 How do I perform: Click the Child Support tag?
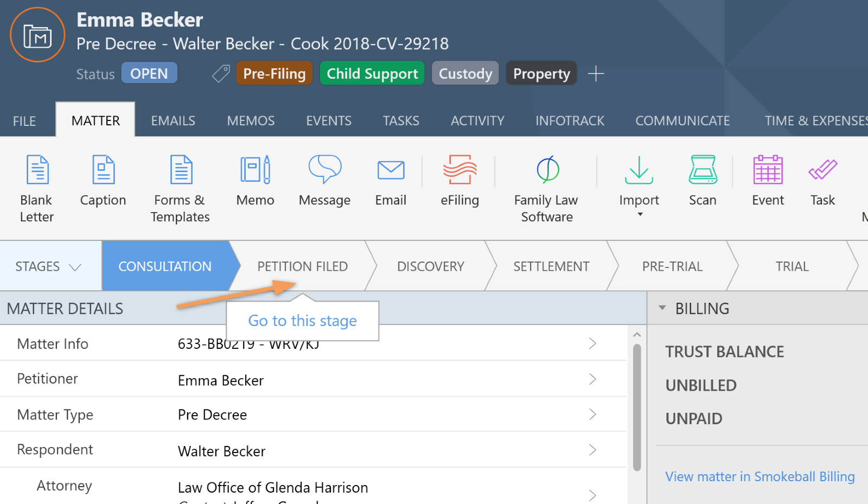pos(372,73)
